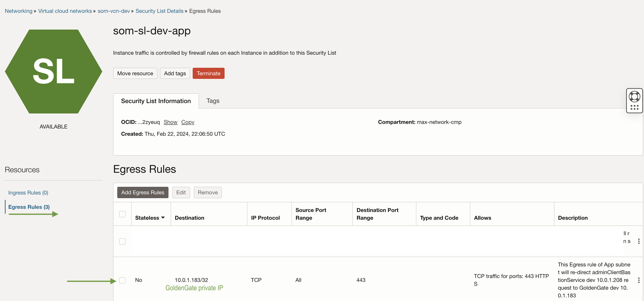Go to som-vcn-dev breadcrumb

114,11
